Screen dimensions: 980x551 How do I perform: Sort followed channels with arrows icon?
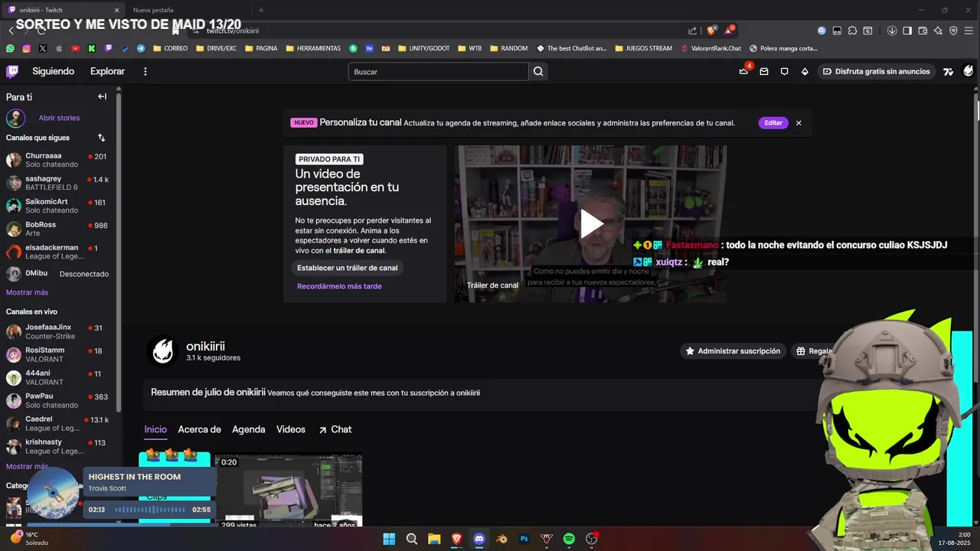(101, 138)
